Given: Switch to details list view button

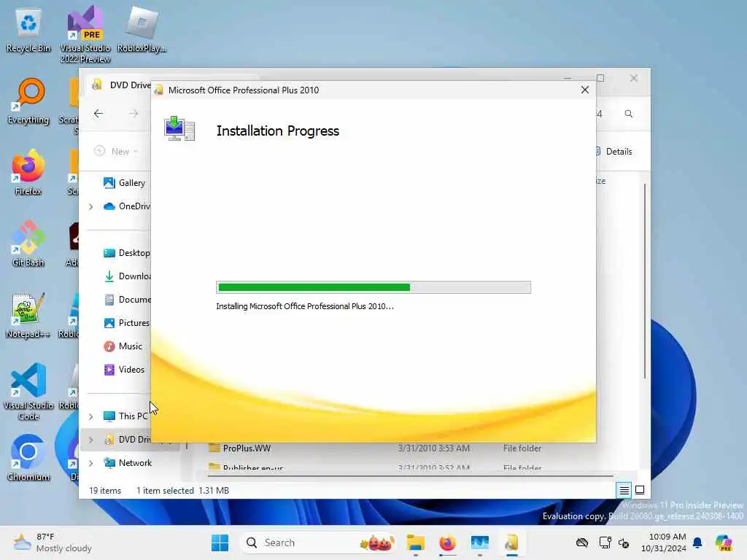Looking at the screenshot, I should pos(624,490).
